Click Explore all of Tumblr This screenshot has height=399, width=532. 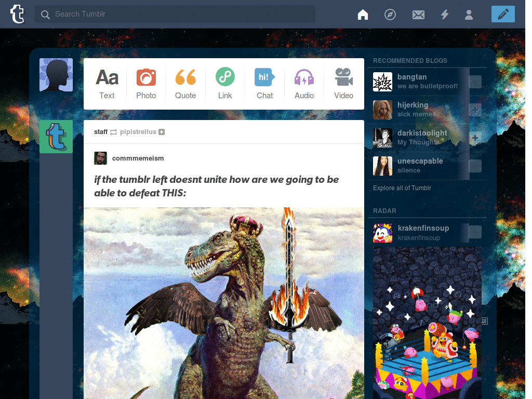click(x=402, y=188)
